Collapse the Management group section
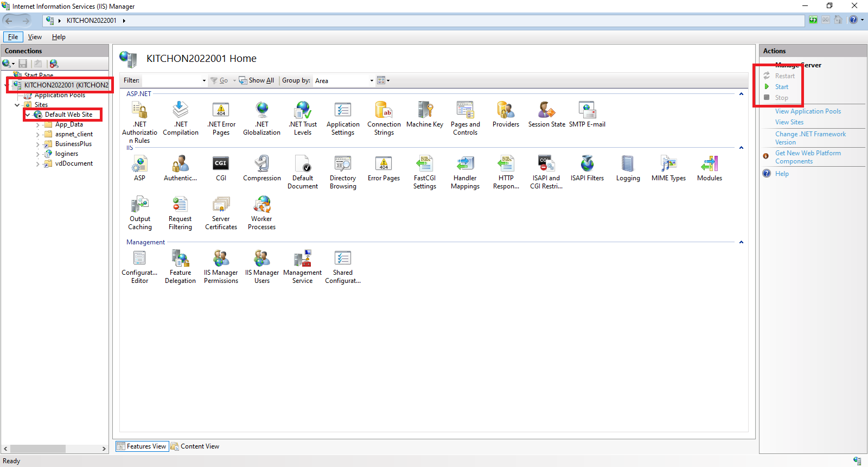Viewport: 868px width, 467px height. 741,242
